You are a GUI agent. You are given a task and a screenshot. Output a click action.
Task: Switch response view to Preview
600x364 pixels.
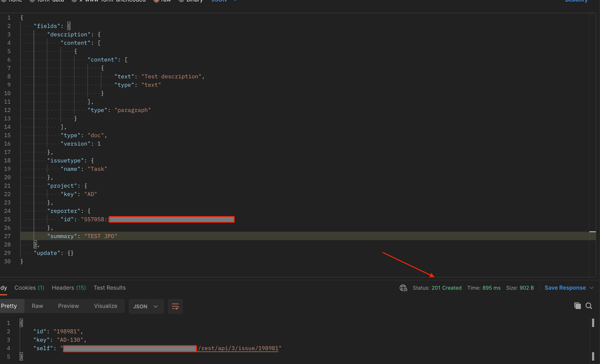coord(68,306)
